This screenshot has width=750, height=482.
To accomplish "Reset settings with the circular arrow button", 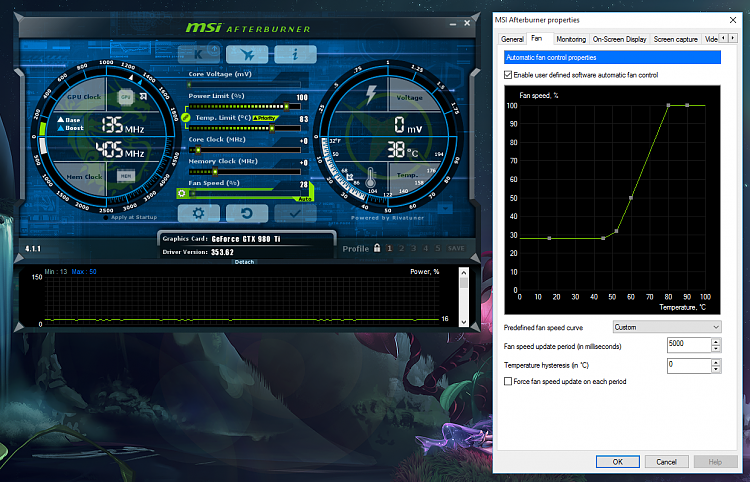I will [247, 213].
